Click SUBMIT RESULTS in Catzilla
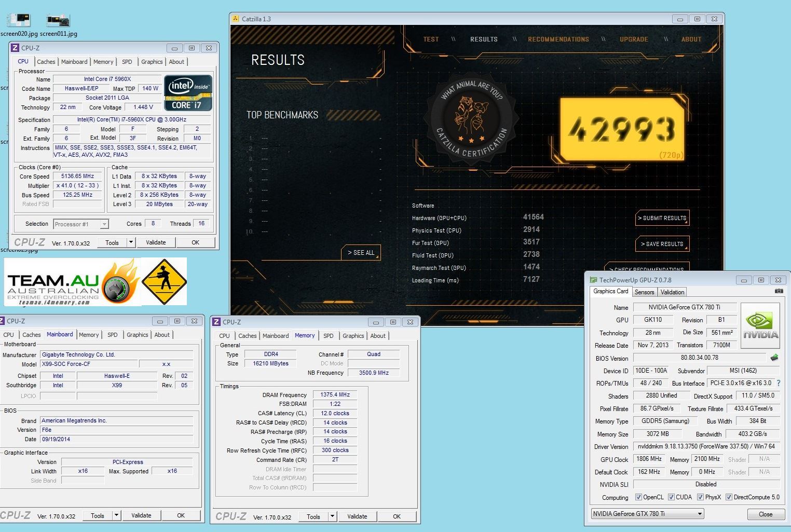This screenshot has height=532, width=791. coord(662,219)
